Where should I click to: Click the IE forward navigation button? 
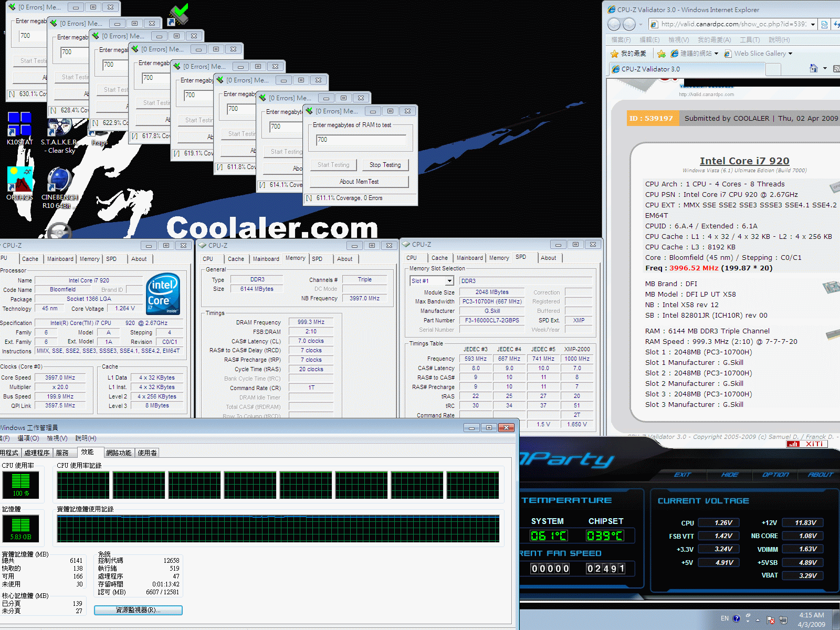coord(629,24)
